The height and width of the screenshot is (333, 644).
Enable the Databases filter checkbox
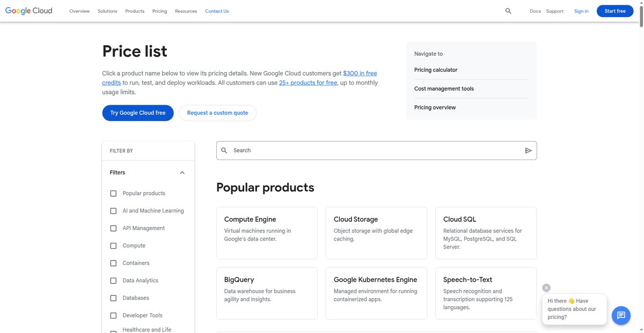point(113,298)
